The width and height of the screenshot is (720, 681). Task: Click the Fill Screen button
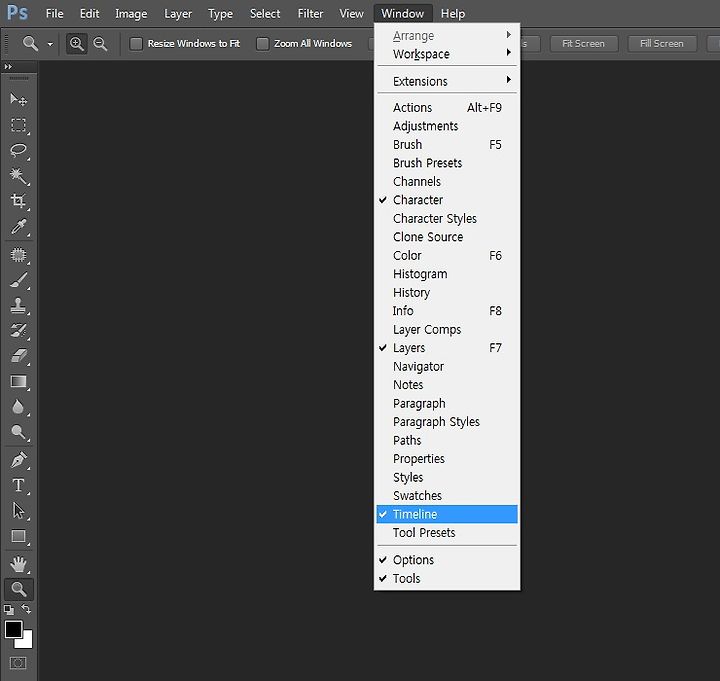click(662, 44)
